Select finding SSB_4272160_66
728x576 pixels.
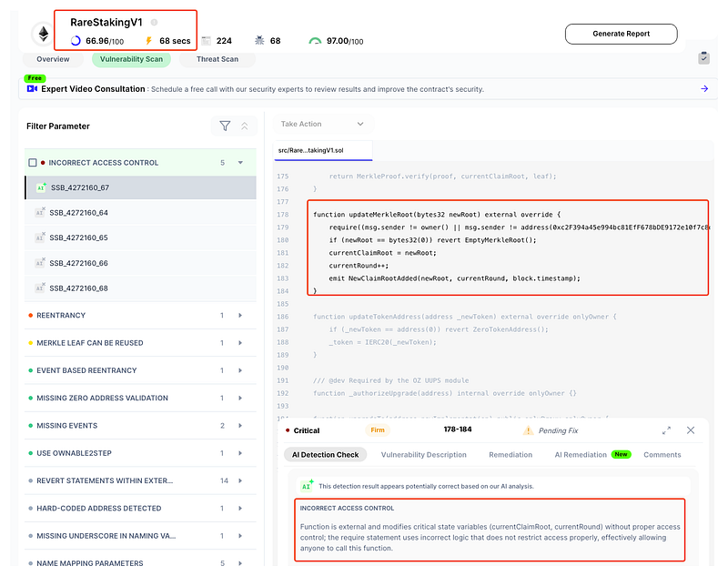pos(79,263)
